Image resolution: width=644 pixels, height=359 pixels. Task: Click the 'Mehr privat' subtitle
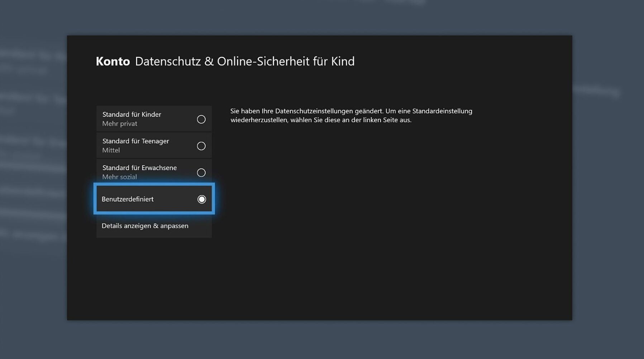[x=120, y=123]
